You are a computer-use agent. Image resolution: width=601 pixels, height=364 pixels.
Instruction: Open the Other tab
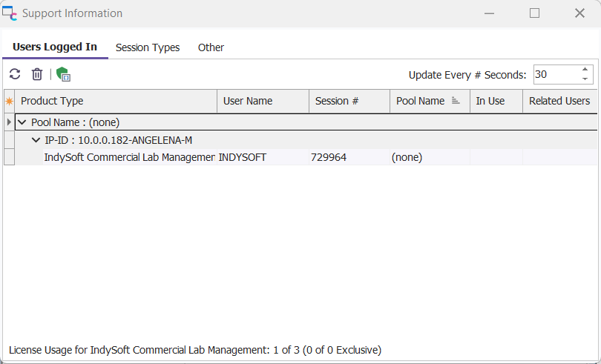tap(211, 47)
